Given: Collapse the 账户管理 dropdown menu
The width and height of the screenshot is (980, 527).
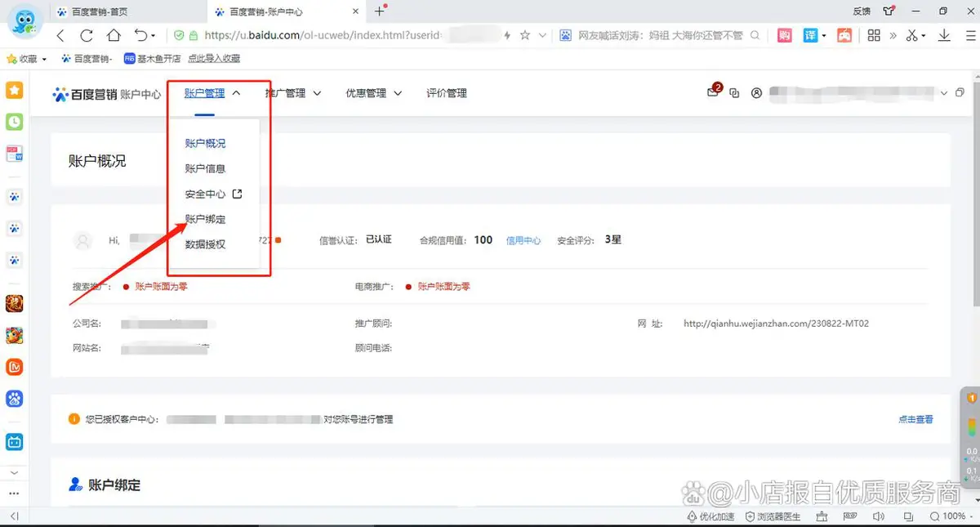Looking at the screenshot, I should coord(212,93).
